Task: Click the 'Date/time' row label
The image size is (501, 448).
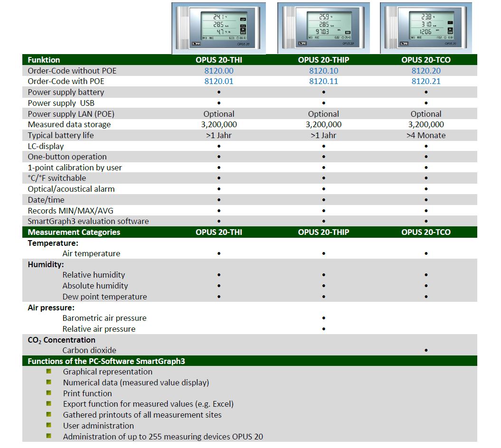Action: (46, 200)
